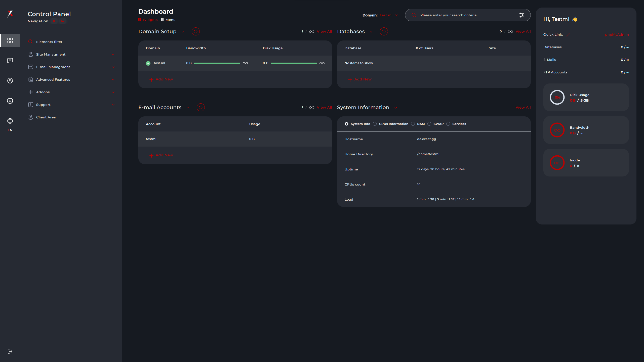644x362 pixels.
Task: Click the Support alert icon in navigation
Action: (31, 105)
